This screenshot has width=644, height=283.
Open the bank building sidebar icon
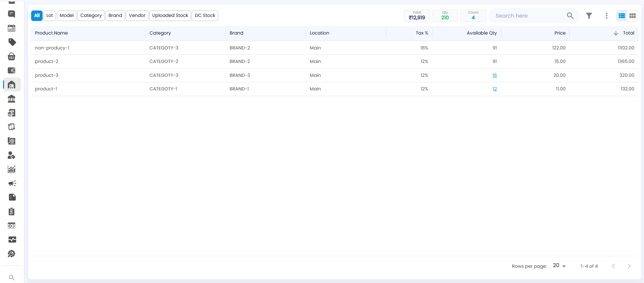(x=11, y=99)
